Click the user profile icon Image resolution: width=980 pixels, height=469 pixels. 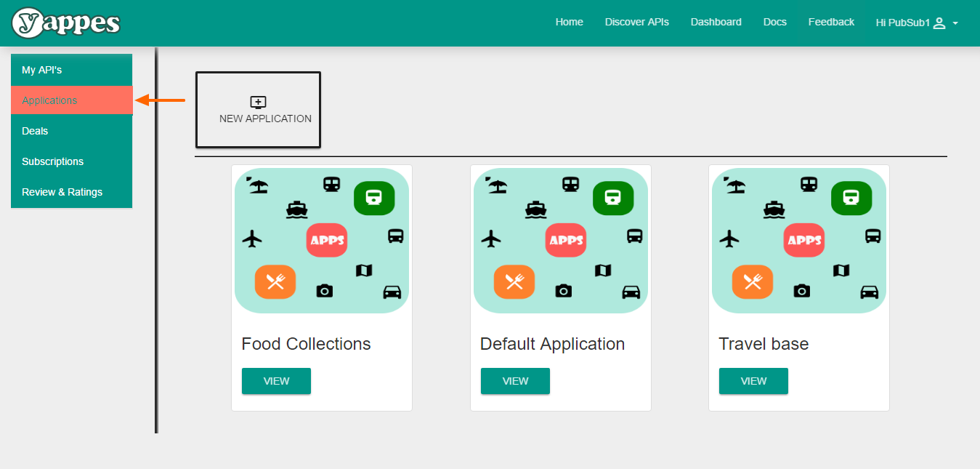click(x=939, y=23)
